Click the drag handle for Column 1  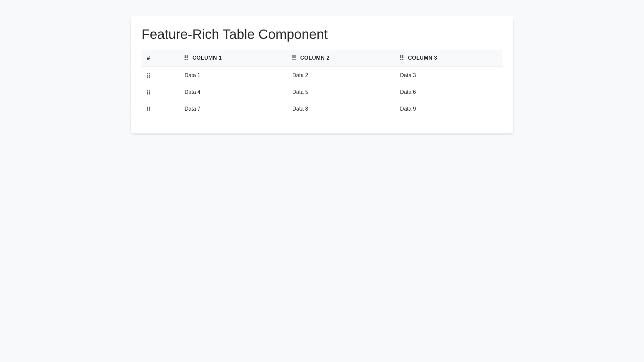[186, 58]
